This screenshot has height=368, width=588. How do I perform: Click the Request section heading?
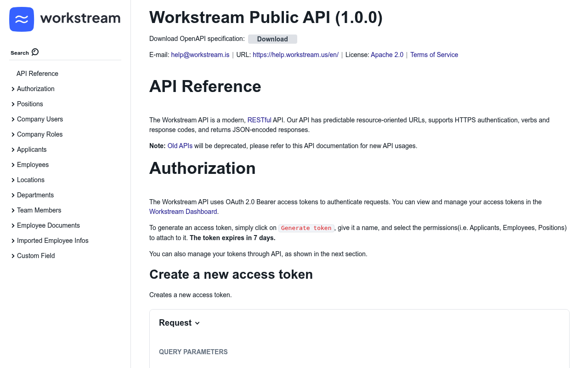coord(175,323)
